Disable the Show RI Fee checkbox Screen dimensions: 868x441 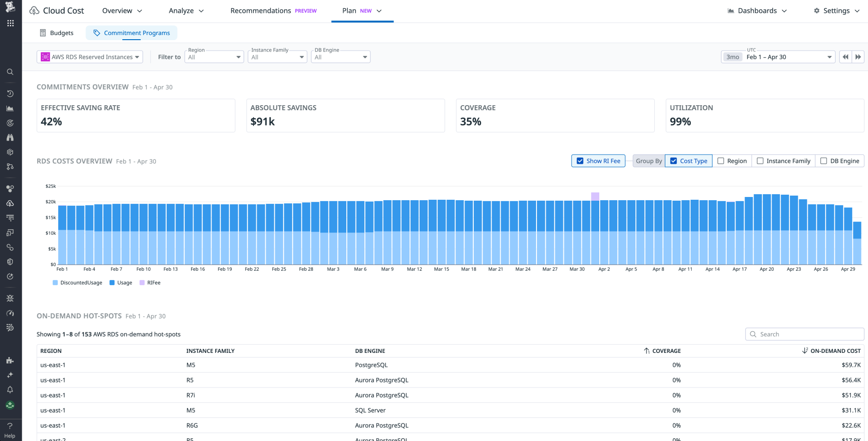580,161
